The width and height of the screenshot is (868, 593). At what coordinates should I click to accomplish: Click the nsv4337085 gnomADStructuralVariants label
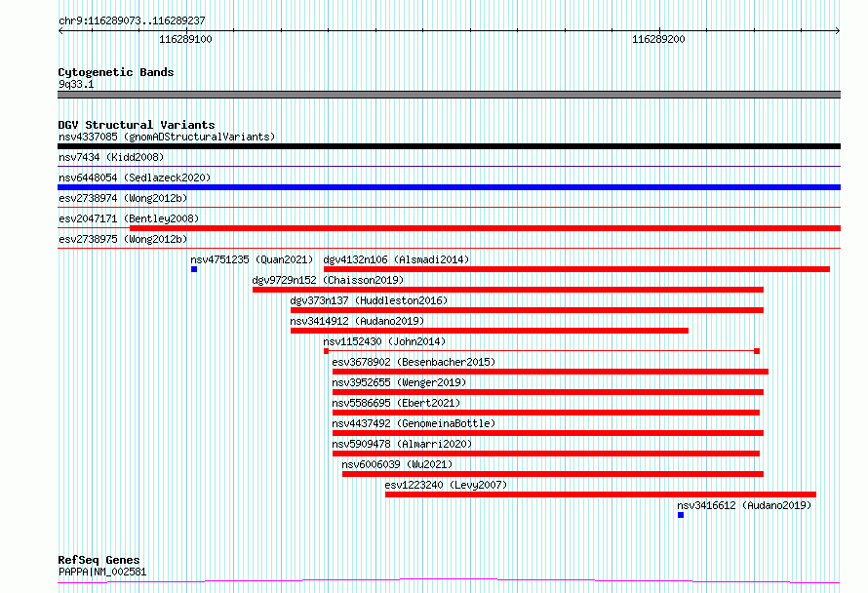[167, 137]
